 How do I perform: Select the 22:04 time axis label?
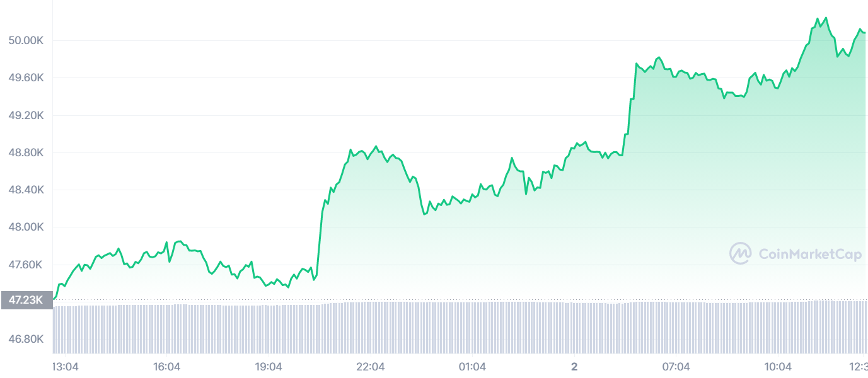[x=371, y=367]
